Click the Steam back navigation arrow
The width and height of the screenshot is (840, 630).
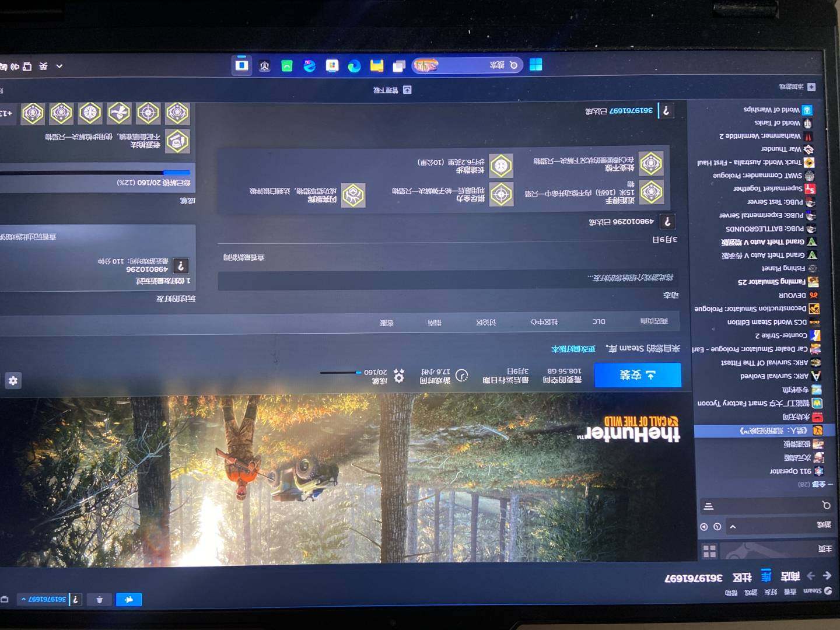point(827,575)
